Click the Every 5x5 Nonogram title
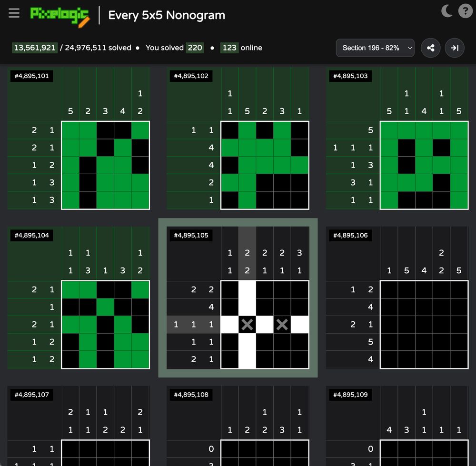Image resolution: width=476 pixels, height=466 pixels. 167,15
